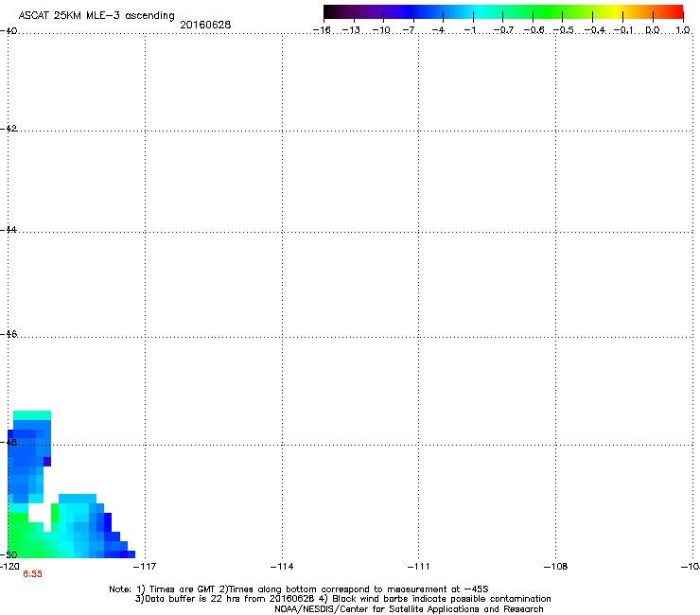
Task: Select the note "1) Times are GMT"
Action: (177, 589)
